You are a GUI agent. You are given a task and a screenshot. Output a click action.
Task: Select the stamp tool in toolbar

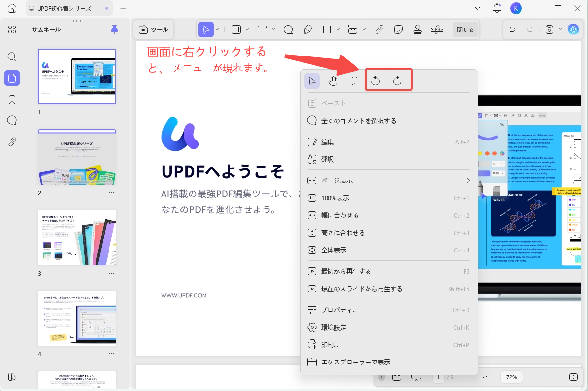pos(418,29)
